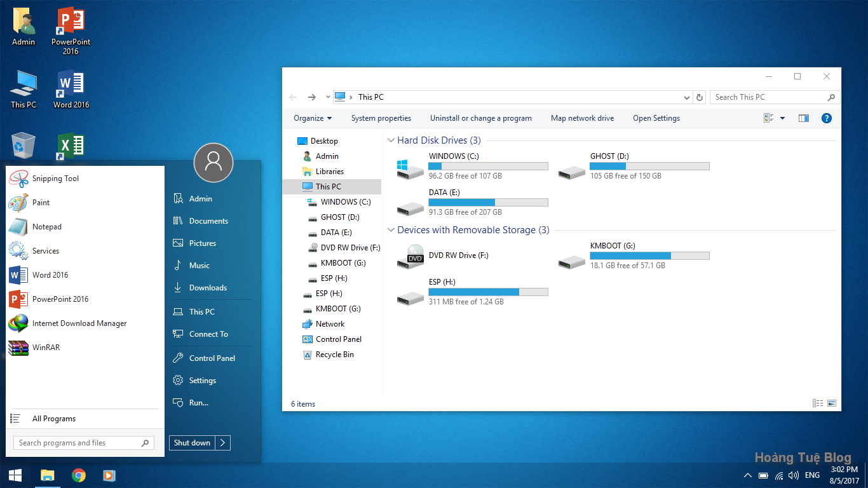Expand the address bar history dropdown
Image resolution: width=868 pixels, height=488 pixels.
pyautogui.click(x=686, y=97)
